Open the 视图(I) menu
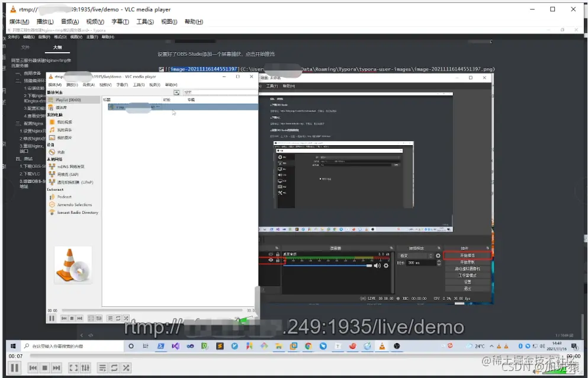This screenshot has height=378, width=588. (169, 22)
